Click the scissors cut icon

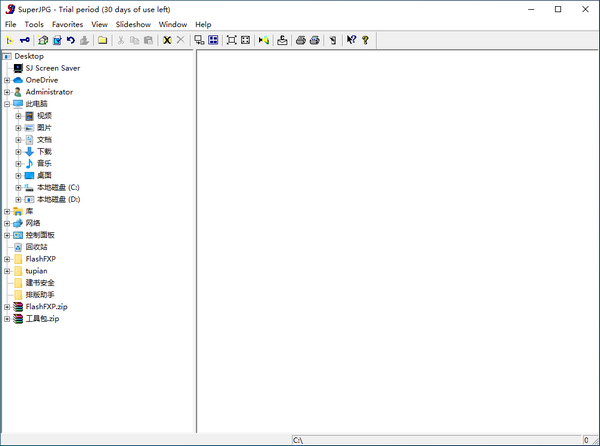click(x=121, y=40)
